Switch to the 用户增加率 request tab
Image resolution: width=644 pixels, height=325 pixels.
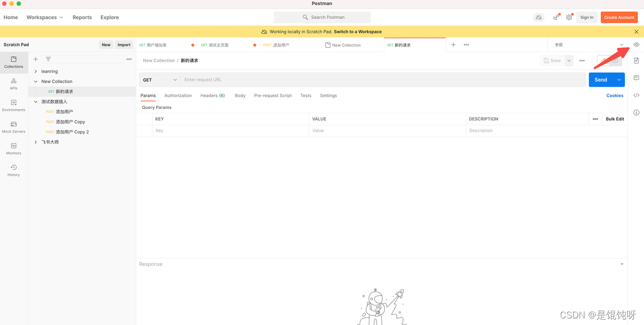tap(167, 45)
